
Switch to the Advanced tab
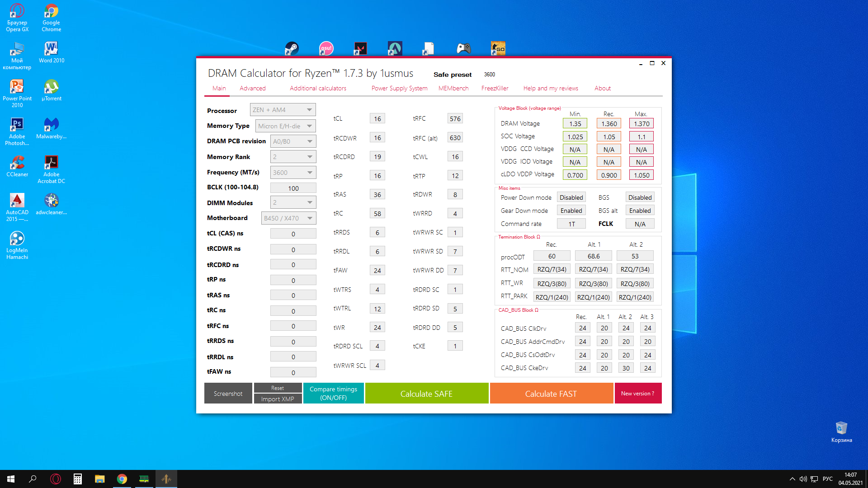(x=252, y=88)
